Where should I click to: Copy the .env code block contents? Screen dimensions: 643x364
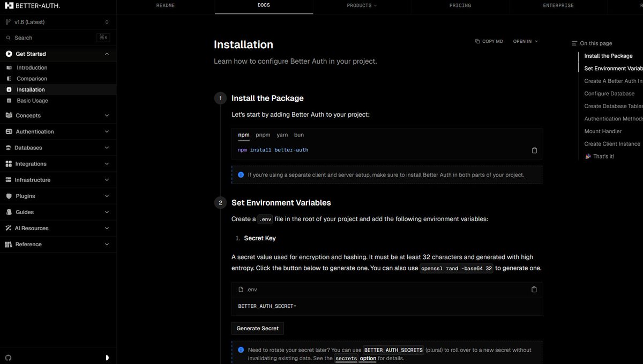coord(534,290)
